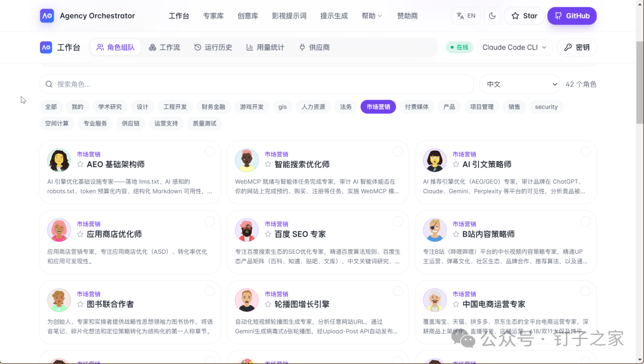Focus the 搜索角色 search field
Screen dimensions: 644x364
click(x=256, y=84)
